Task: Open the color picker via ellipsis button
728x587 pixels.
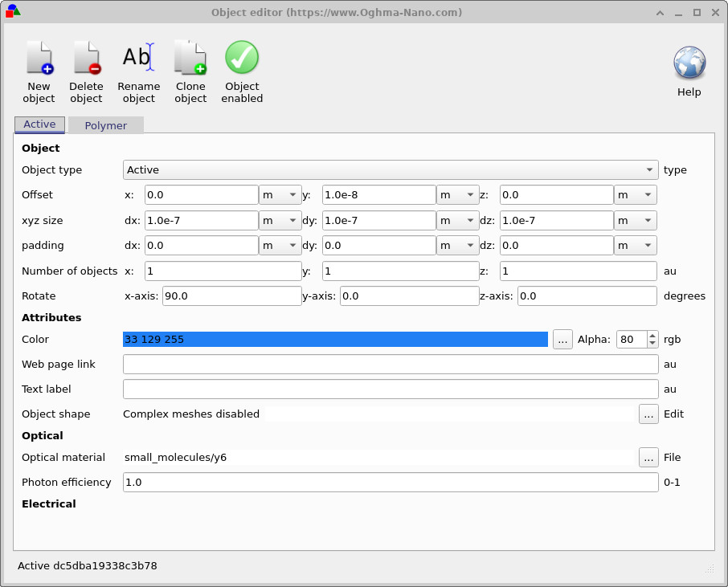Action: pos(562,339)
